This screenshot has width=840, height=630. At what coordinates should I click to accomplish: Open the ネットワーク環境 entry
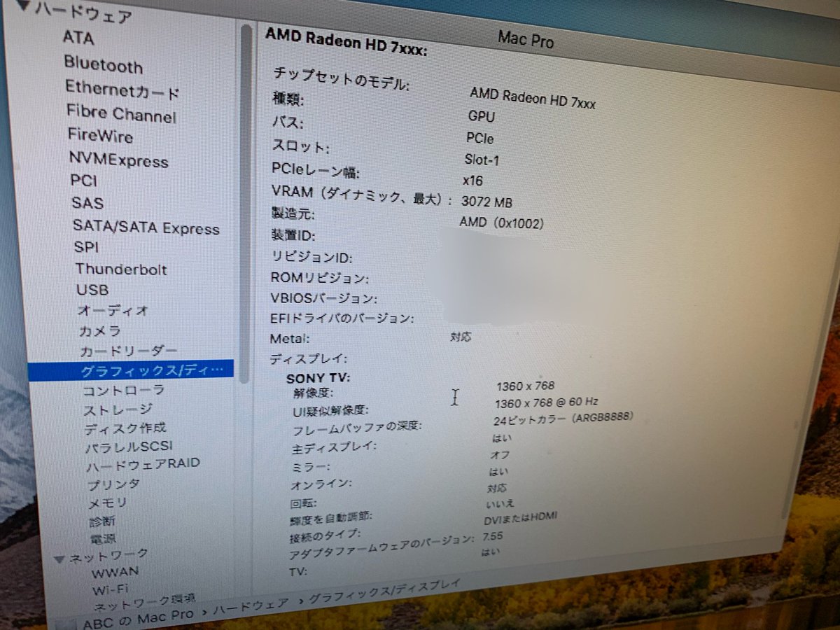point(145,601)
